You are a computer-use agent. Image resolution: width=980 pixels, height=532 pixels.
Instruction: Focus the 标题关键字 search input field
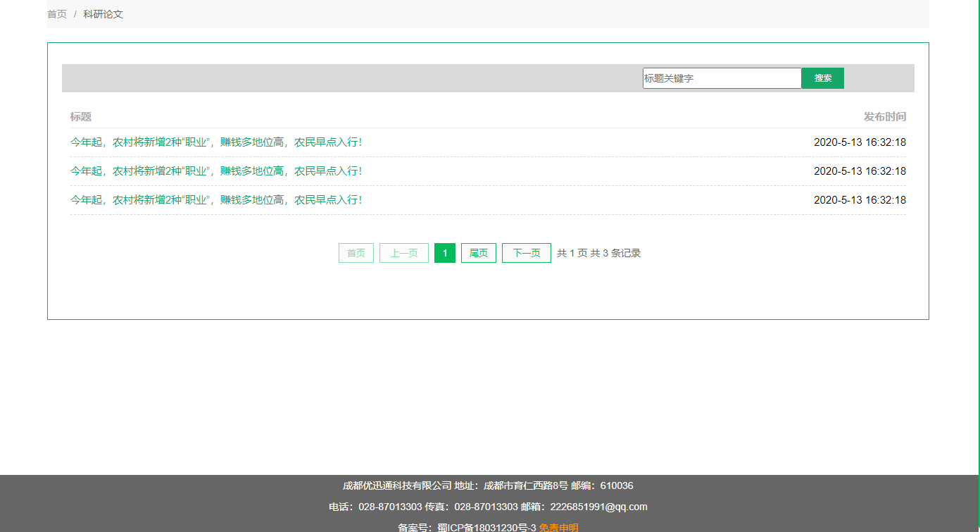click(x=722, y=78)
